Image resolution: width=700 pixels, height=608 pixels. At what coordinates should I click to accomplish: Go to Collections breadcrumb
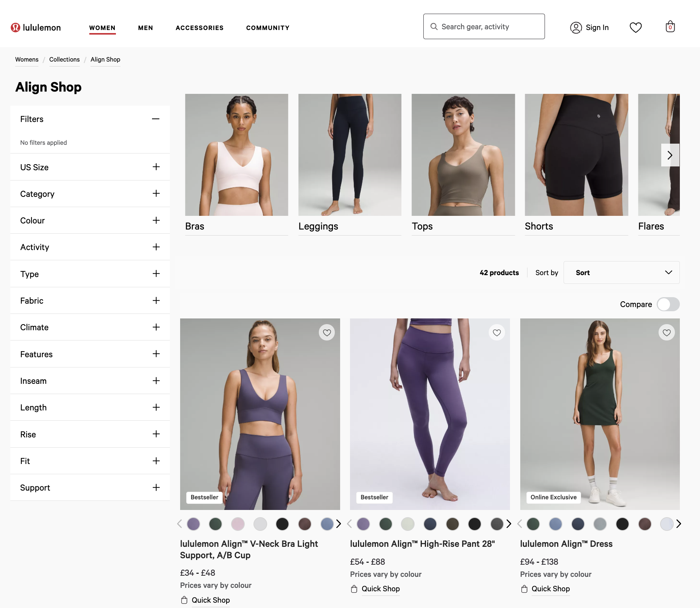[65, 60]
